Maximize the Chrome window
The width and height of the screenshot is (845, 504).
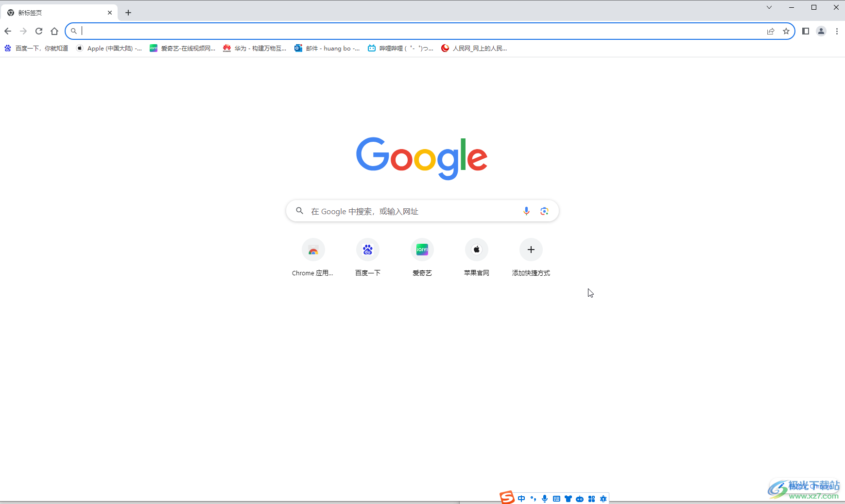tap(814, 7)
